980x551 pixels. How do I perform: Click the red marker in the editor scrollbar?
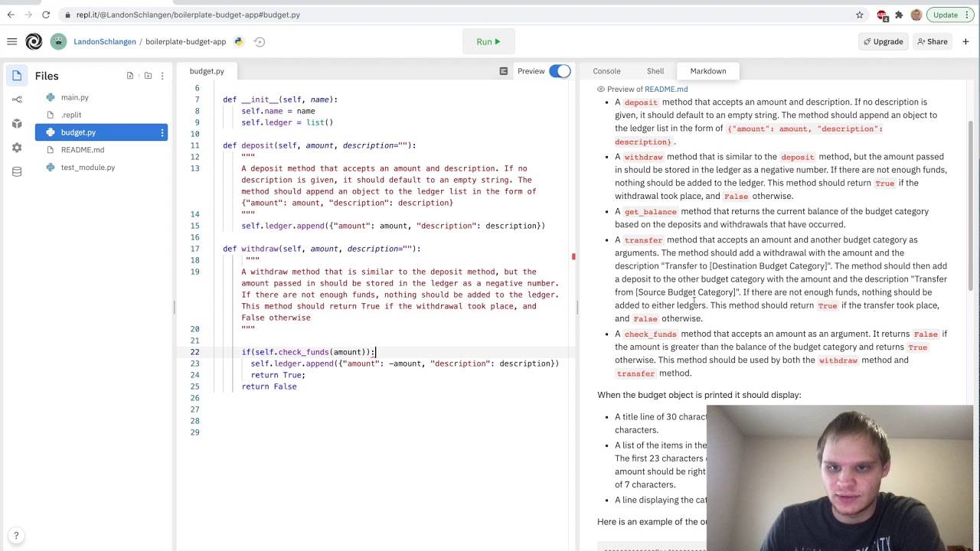(x=573, y=256)
